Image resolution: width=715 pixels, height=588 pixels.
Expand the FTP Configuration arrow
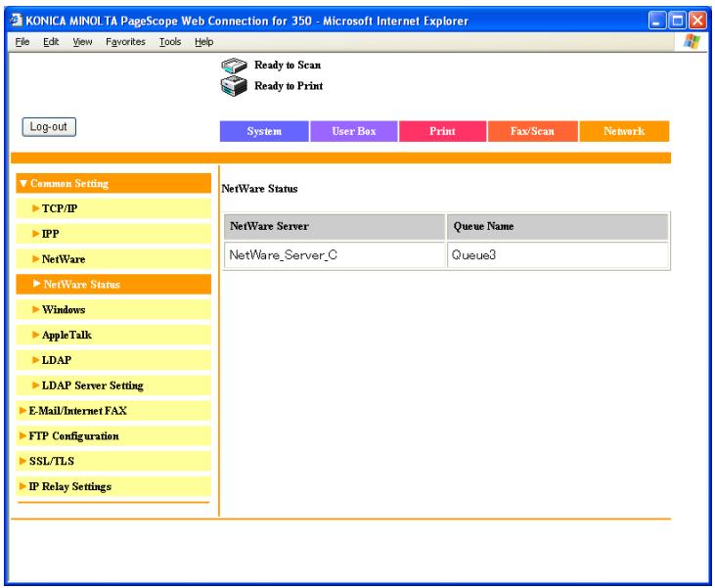click(x=22, y=435)
